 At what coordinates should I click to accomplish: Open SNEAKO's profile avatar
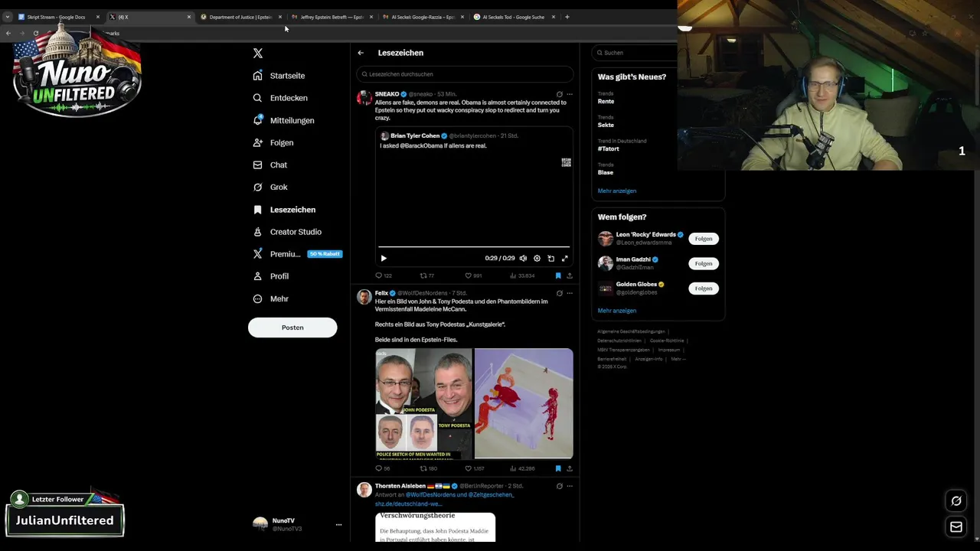tap(364, 97)
